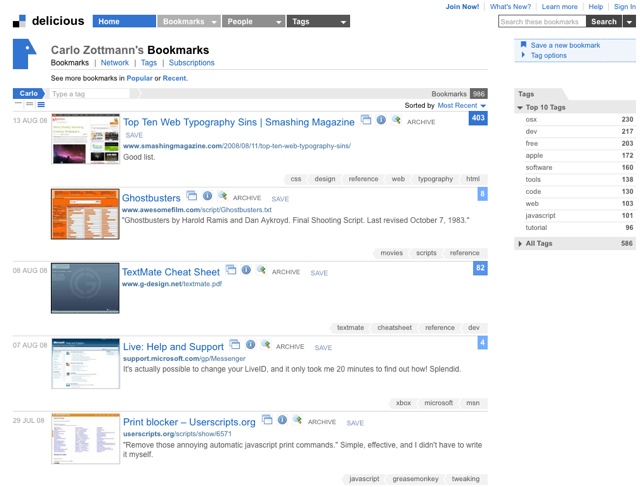Click the copy icon next to TextMate Cheat Sheet
The width and height of the screenshot is (640, 487).
pos(231,270)
